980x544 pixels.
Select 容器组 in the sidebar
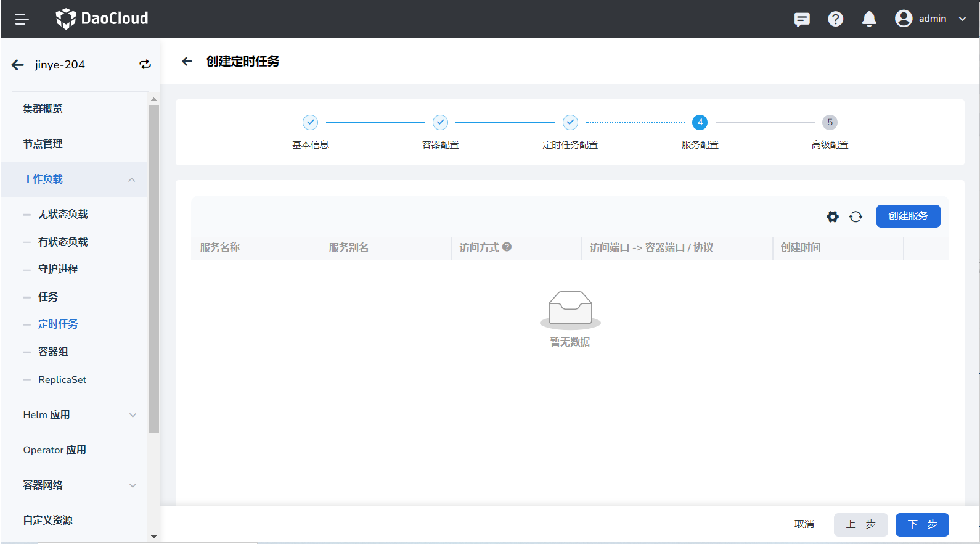click(x=53, y=352)
